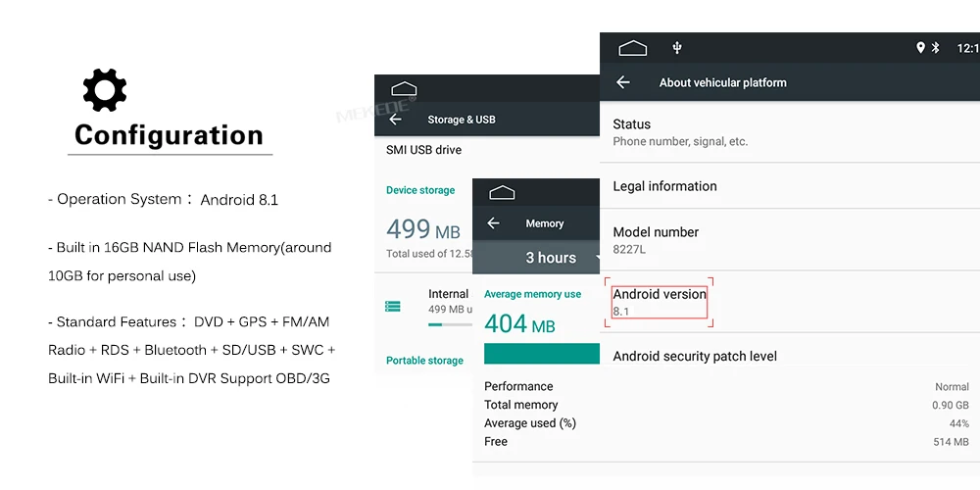Click the green average memory use bar
This screenshot has height=490, width=980.
pos(542,354)
